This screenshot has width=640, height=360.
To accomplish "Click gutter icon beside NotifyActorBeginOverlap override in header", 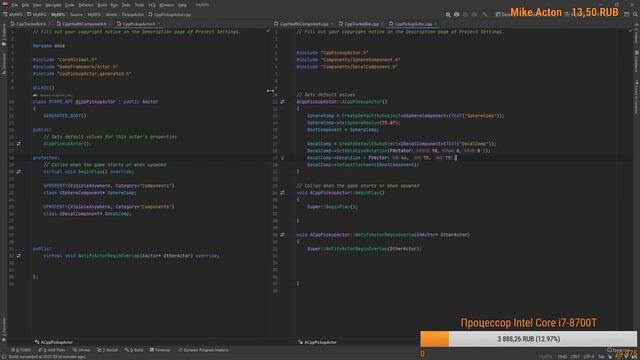I will [19, 256].
